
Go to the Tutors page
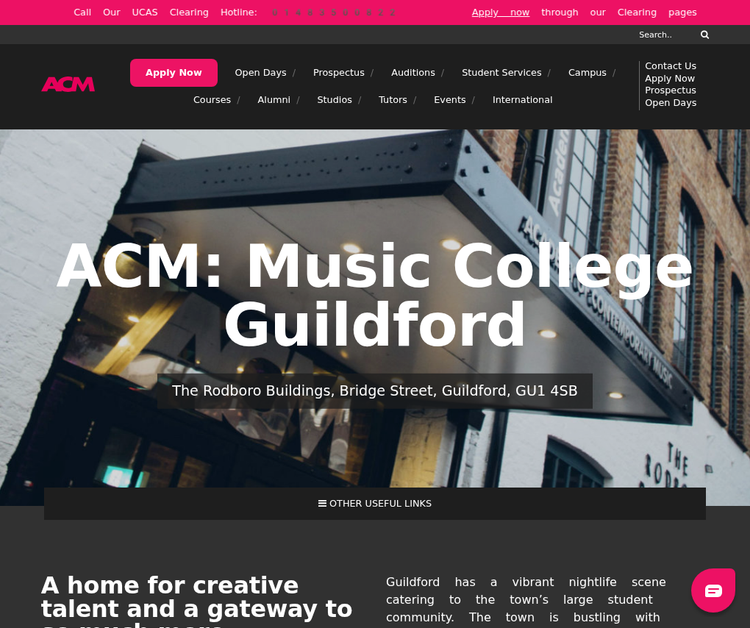(393, 100)
